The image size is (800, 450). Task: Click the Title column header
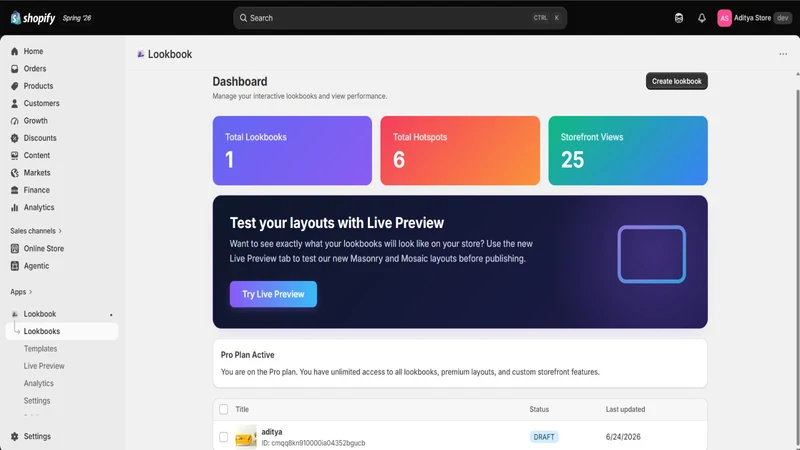pyautogui.click(x=242, y=409)
